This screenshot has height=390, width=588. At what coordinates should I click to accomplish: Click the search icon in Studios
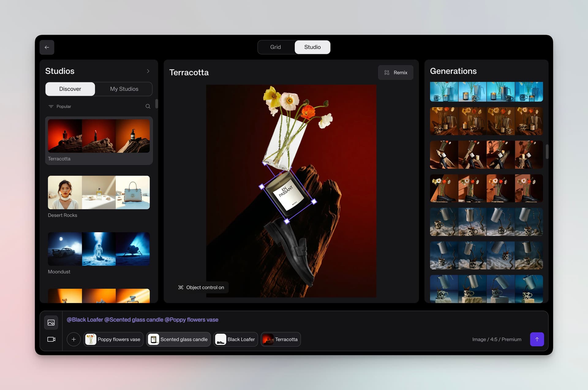click(x=148, y=106)
